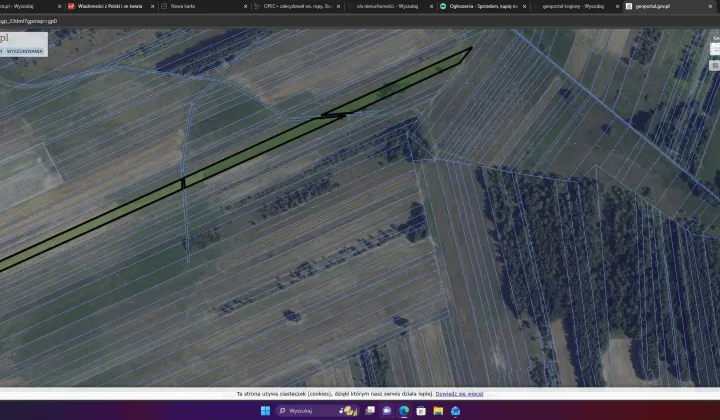The width and height of the screenshot is (720, 420).
Task: Follow the 'Dowiedz się więcej' cookies link
Action: point(459,394)
